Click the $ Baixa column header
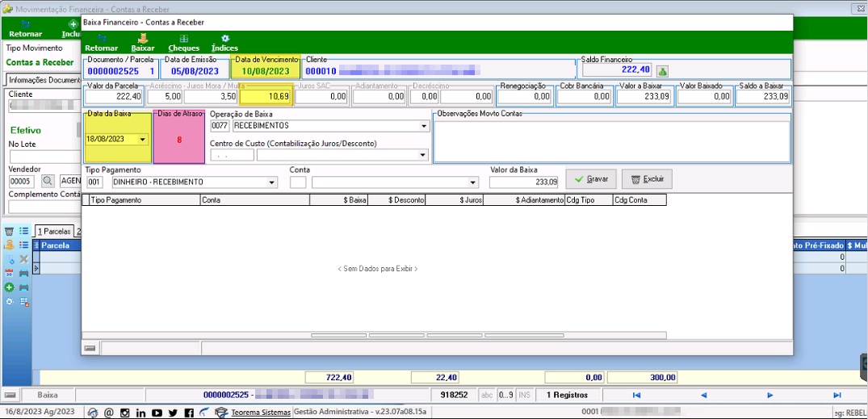This screenshot has width=868, height=419. [339, 200]
